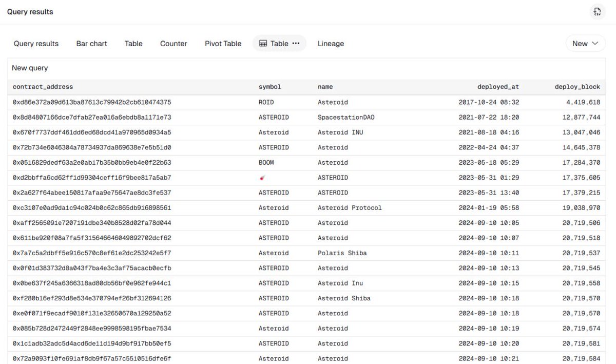Click the deployed_at value 2021-07-22 18:20
Screen dimensions: 616x364
(x=489, y=117)
